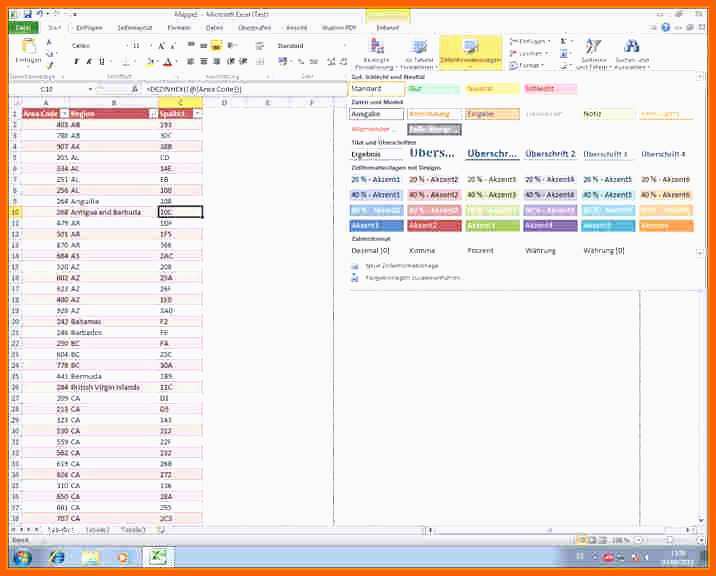Apply the orange Eingabe cell style
The width and height of the screenshot is (716, 576).
492,114
